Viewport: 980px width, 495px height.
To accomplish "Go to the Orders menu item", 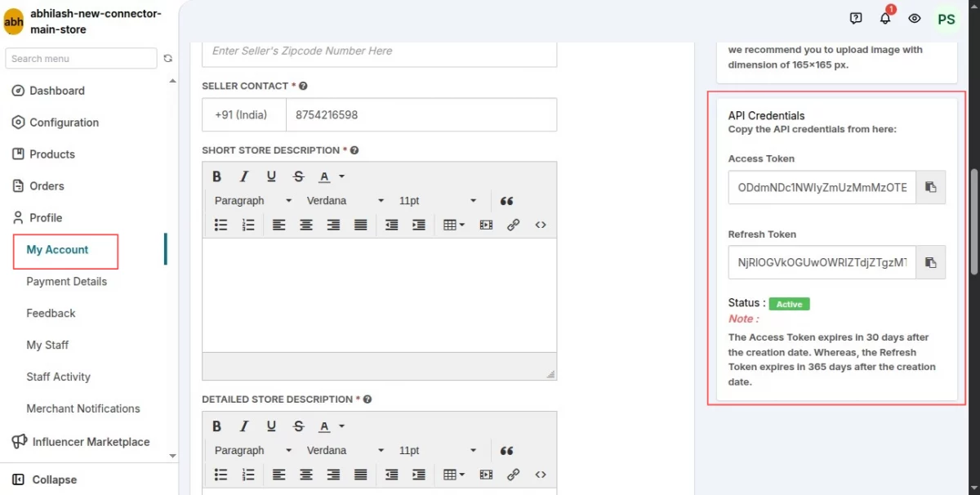I will [x=47, y=186].
